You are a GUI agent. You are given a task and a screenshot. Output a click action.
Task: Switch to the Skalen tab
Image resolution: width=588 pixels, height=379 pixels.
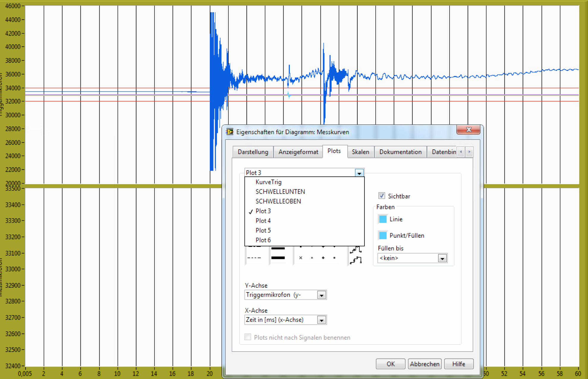coord(360,152)
